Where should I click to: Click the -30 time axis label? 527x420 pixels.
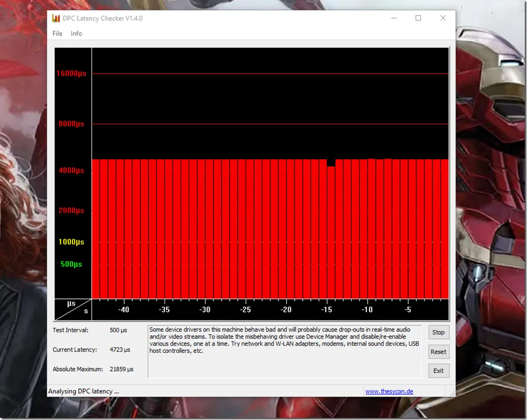205,310
